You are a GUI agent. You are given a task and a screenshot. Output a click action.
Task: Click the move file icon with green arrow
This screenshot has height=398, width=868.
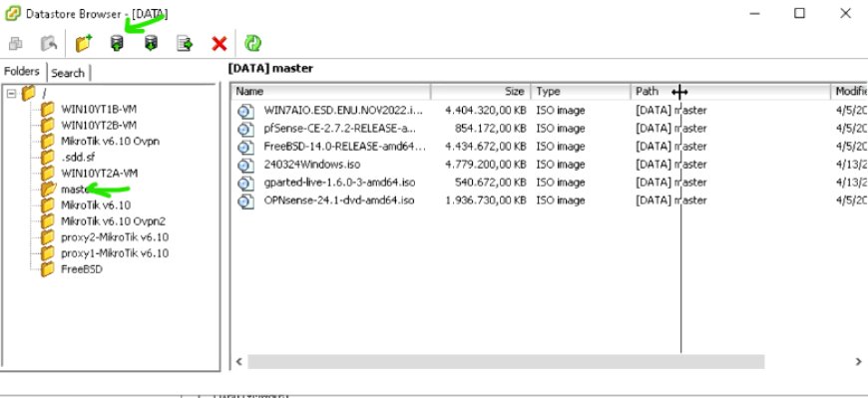[x=185, y=43]
